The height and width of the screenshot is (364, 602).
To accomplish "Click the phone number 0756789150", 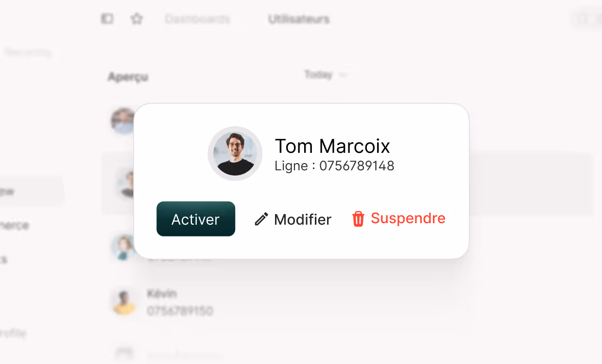I will 180,311.
